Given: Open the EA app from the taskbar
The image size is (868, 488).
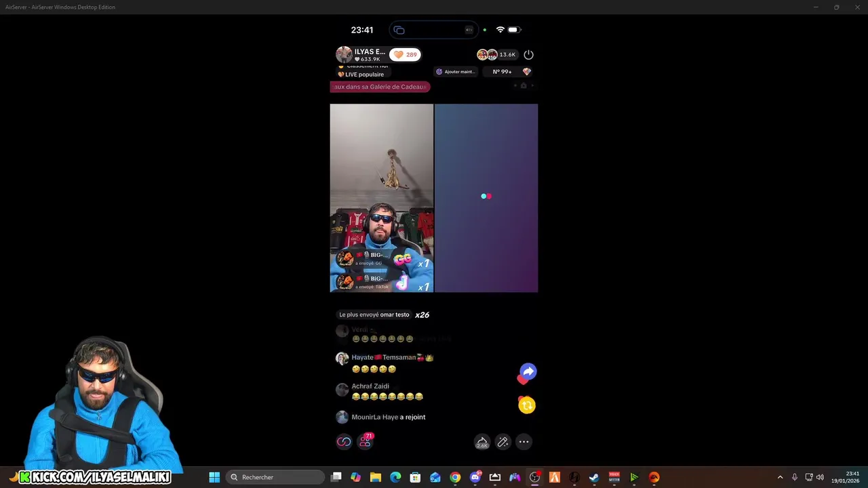Looking at the screenshot, I should [654, 477].
